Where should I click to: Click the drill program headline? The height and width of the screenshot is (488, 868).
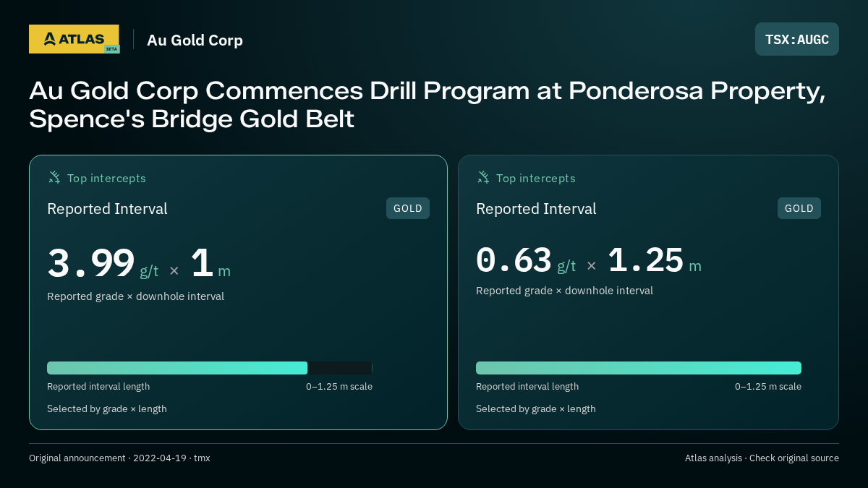click(427, 104)
